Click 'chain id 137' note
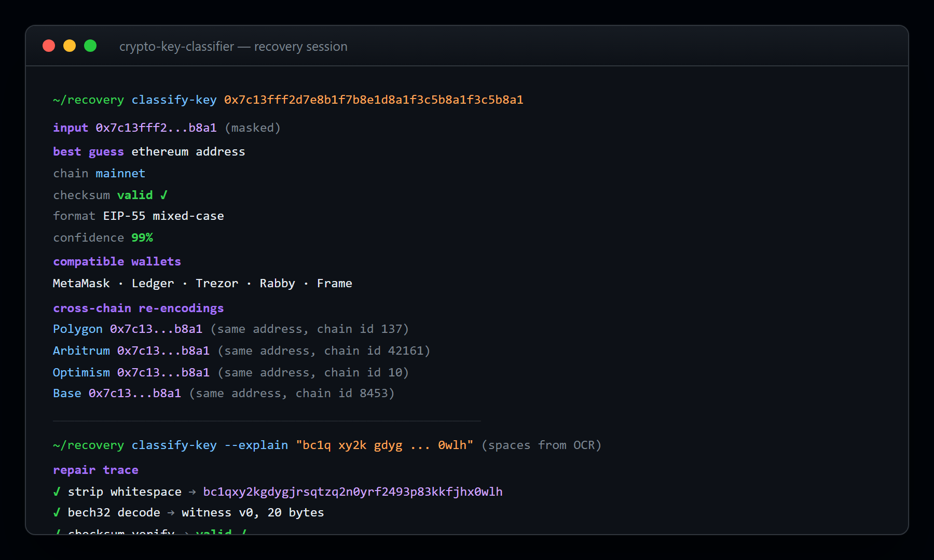934x560 pixels. (360, 329)
